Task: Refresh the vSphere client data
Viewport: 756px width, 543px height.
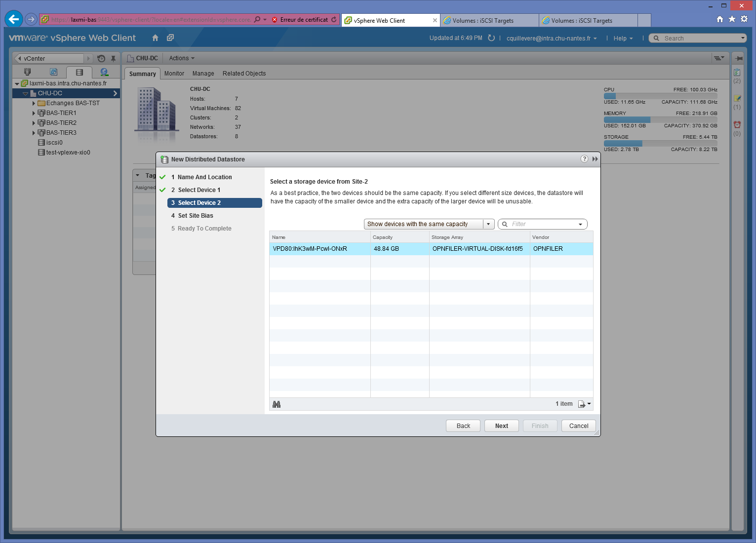Action: [491, 38]
